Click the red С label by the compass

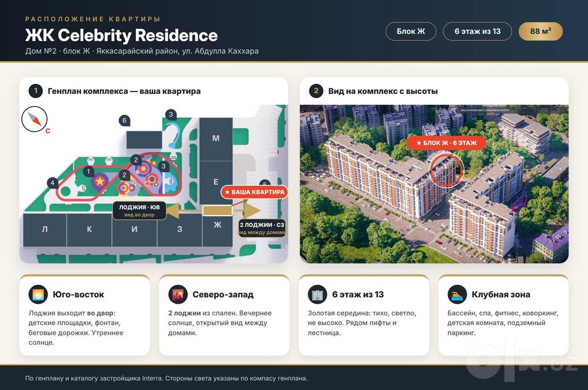[x=48, y=131]
